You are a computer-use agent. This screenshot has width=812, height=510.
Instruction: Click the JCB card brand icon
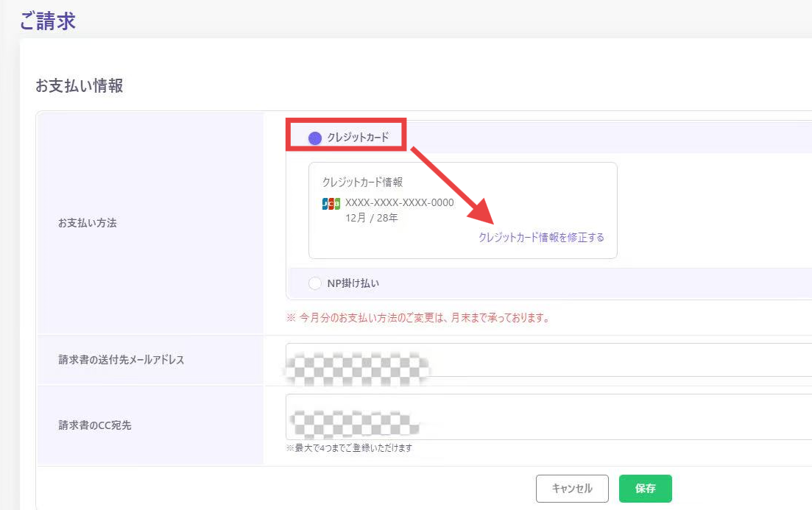(x=331, y=204)
